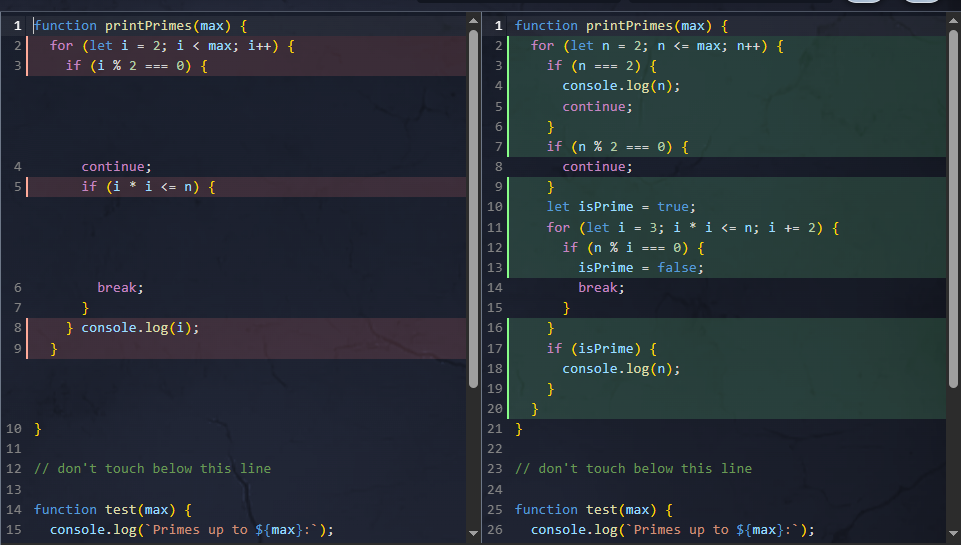Click 'console.log(n);' on right pane line 4
Screen dimensions: 961x545
(621, 86)
